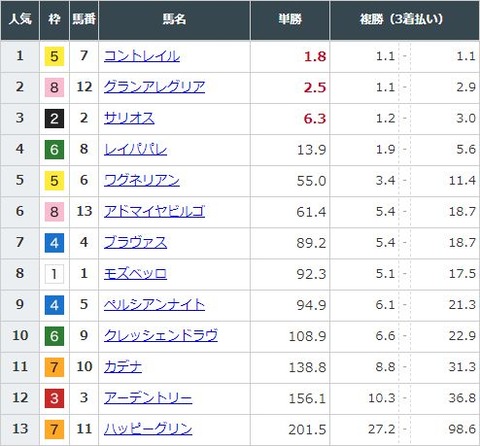
Task: Open the レイパパレ horse page
Action: [x=135, y=149]
